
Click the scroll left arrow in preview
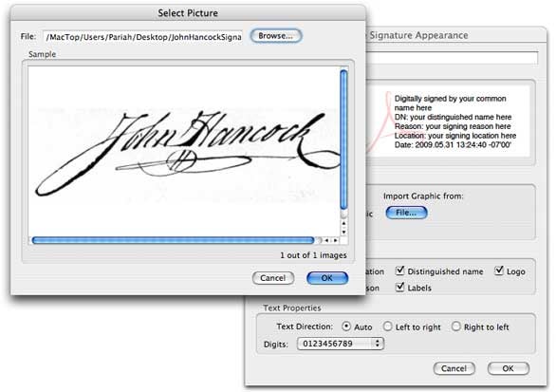tap(326, 240)
